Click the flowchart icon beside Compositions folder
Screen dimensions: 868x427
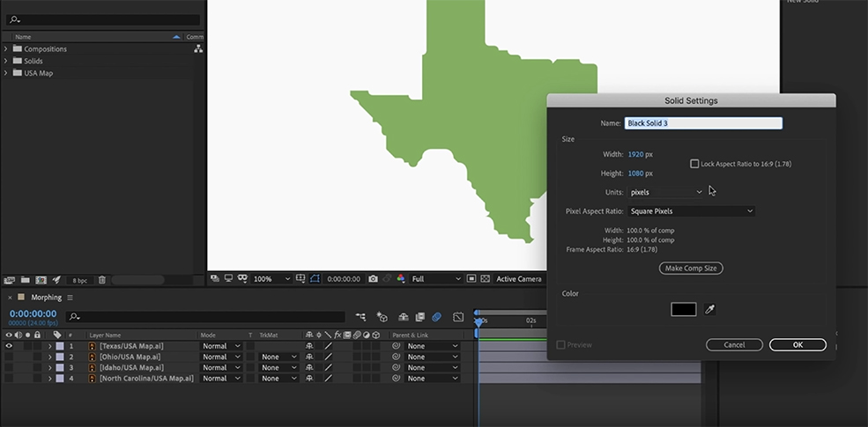coord(198,48)
